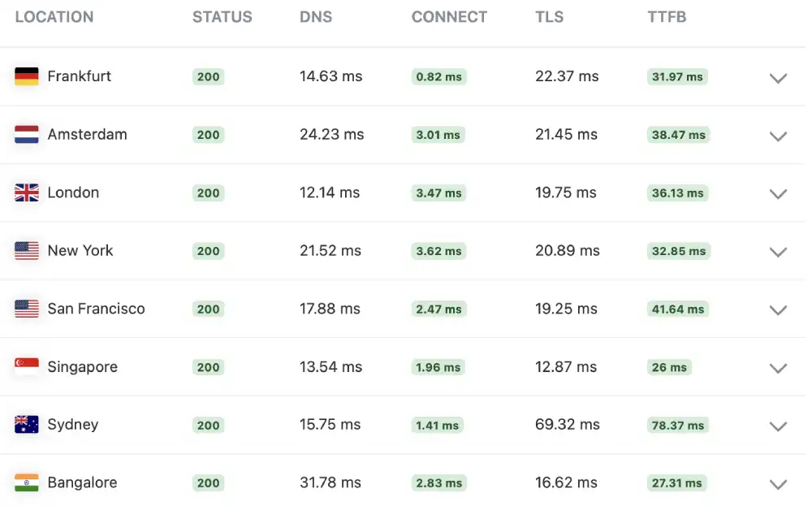Expand the Bangalore result row

pyautogui.click(x=778, y=484)
